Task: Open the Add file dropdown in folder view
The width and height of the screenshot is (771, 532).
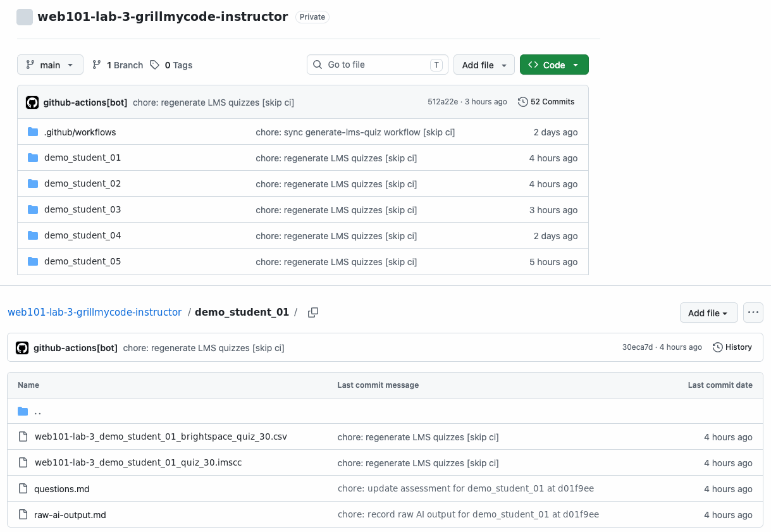Action: click(708, 312)
